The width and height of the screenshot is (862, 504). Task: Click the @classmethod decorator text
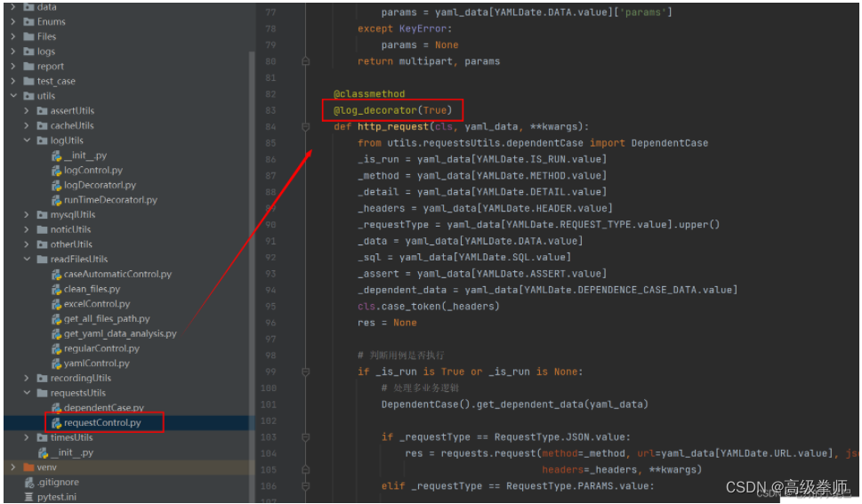pyautogui.click(x=369, y=94)
